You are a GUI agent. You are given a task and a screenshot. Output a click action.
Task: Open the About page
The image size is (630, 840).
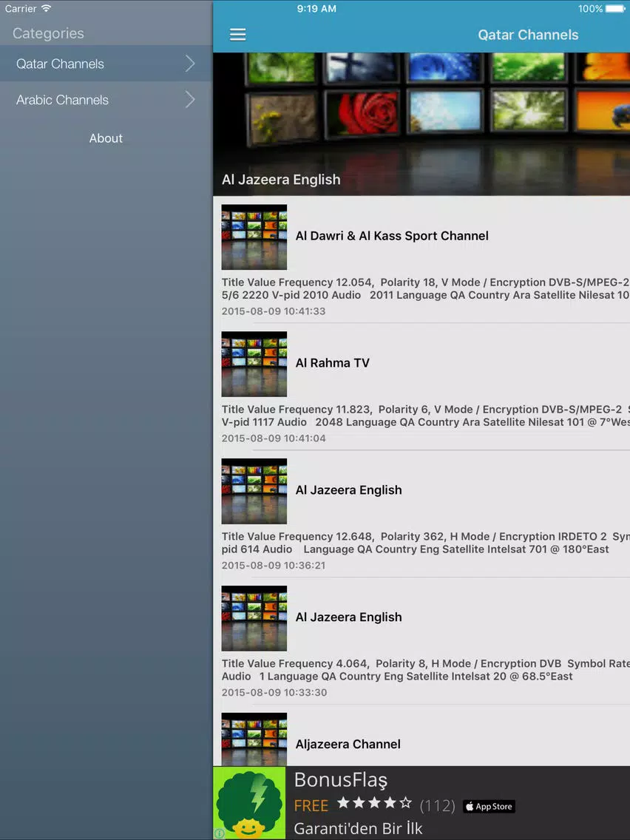tap(106, 138)
